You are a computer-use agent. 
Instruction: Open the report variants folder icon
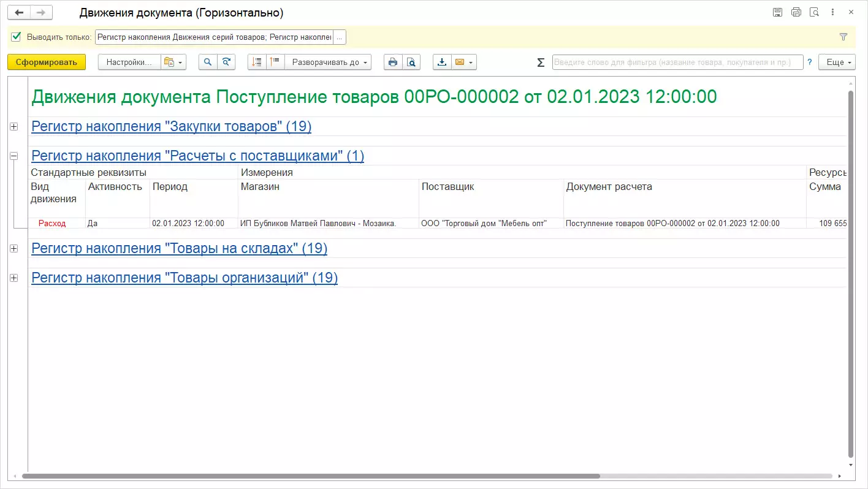point(169,62)
